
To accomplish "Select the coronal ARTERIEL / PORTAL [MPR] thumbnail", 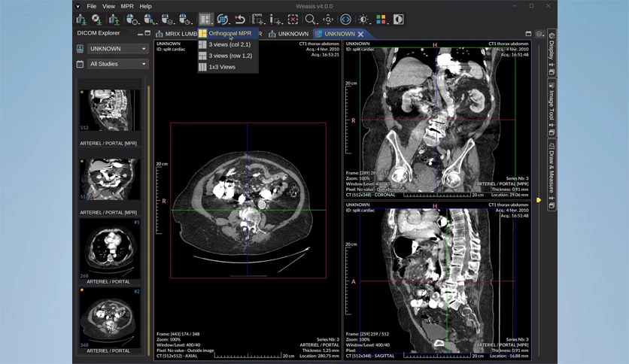I will (109, 179).
